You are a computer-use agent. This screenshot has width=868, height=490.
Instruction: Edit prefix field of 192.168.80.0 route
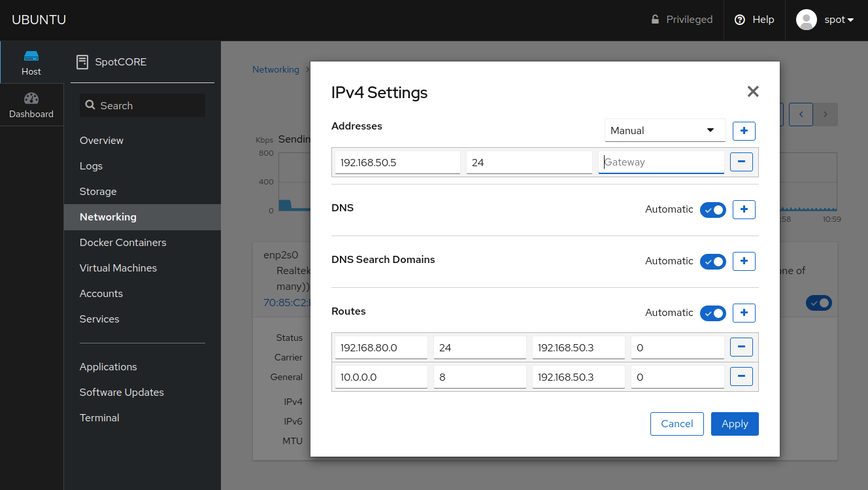(480, 348)
